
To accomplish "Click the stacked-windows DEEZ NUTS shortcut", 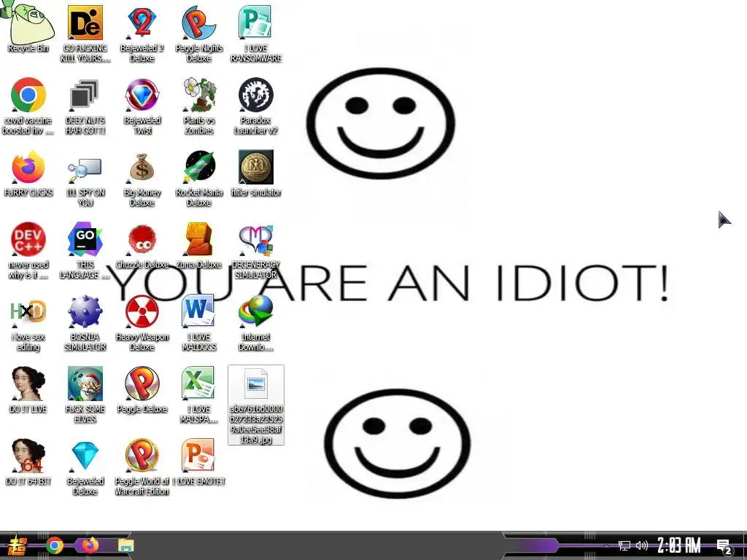I will 85,106.
